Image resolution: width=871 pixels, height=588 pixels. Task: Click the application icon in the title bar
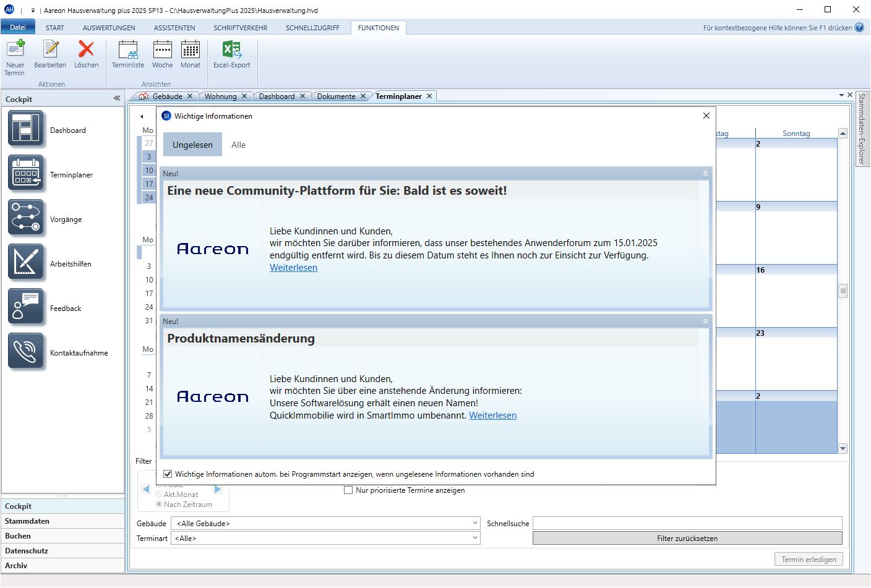[x=9, y=9]
